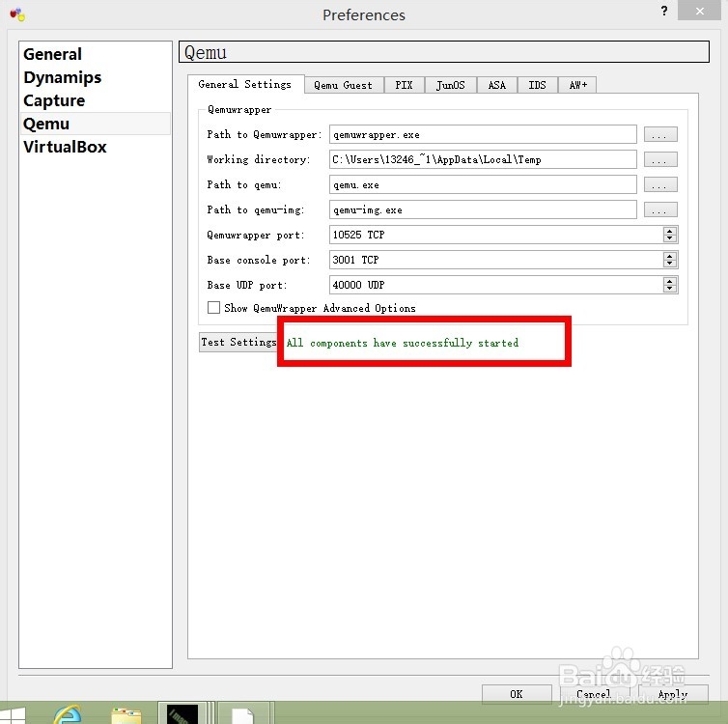
Task: Click the Path to qemu field
Action: pyautogui.click(x=483, y=184)
